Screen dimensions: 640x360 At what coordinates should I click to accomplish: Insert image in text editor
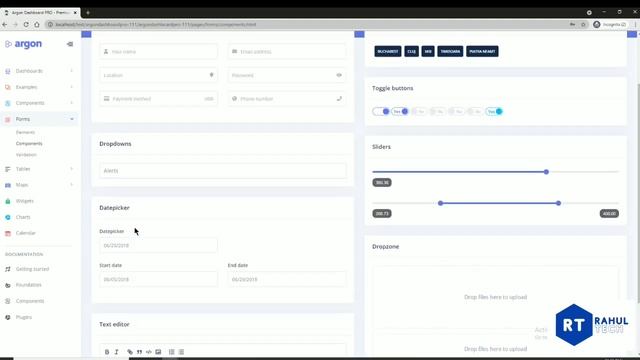(x=158, y=352)
